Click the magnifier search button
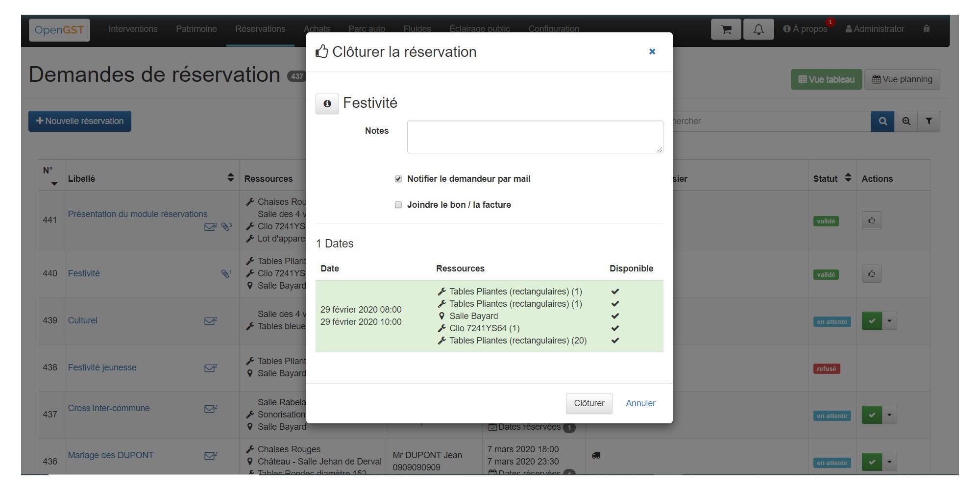Screen dimensions: 980x490 882,122
